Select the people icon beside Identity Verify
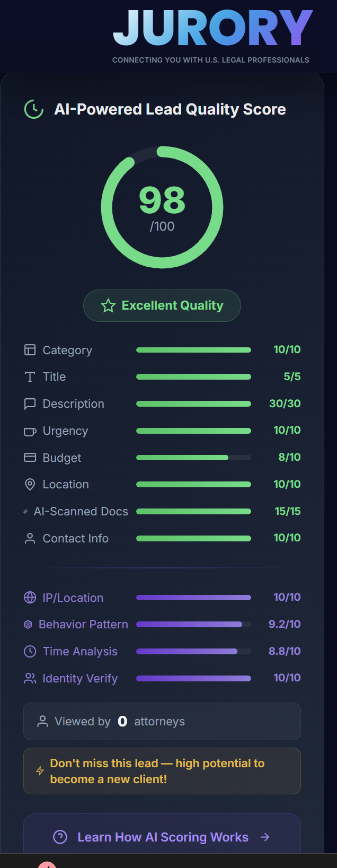This screenshot has height=868, width=337. pos(29,678)
